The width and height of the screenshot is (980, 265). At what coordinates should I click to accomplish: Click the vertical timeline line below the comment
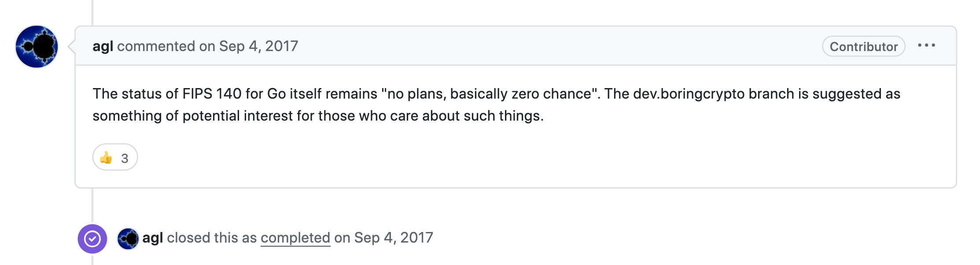(92, 206)
